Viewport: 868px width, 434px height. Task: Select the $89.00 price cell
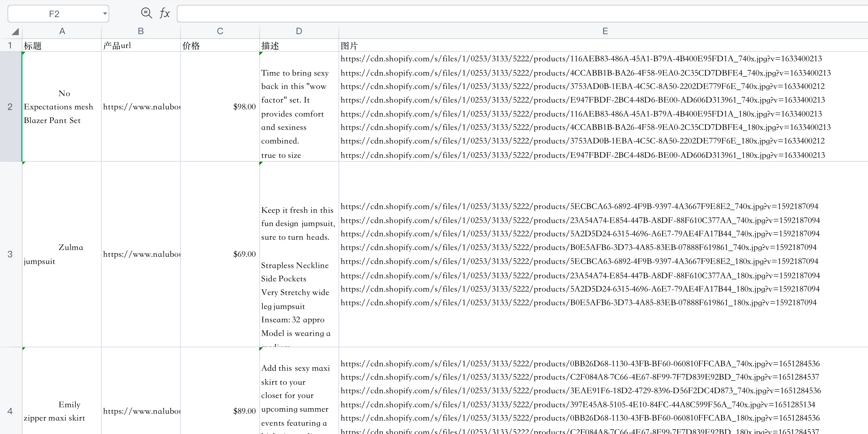pos(220,391)
